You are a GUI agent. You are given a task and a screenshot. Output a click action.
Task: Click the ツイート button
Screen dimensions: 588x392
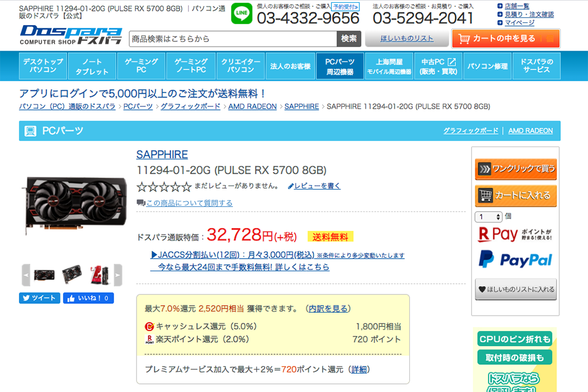(x=40, y=298)
